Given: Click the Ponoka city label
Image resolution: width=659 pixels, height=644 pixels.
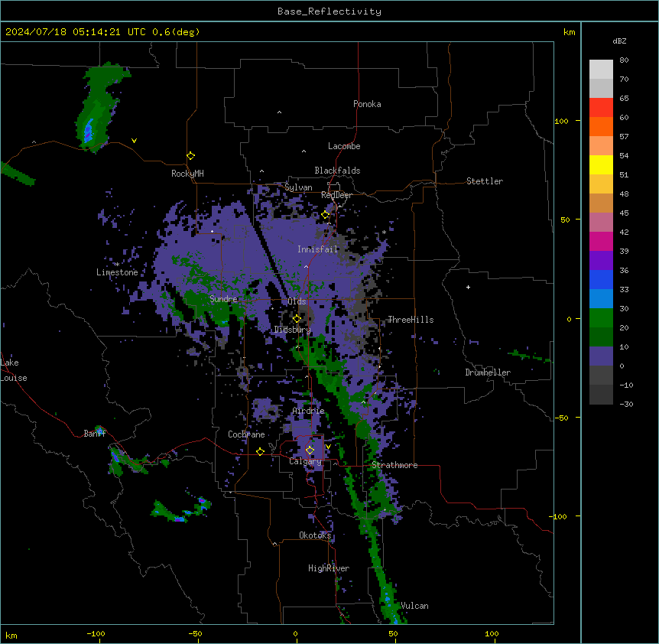Looking at the screenshot, I should pos(367,104).
